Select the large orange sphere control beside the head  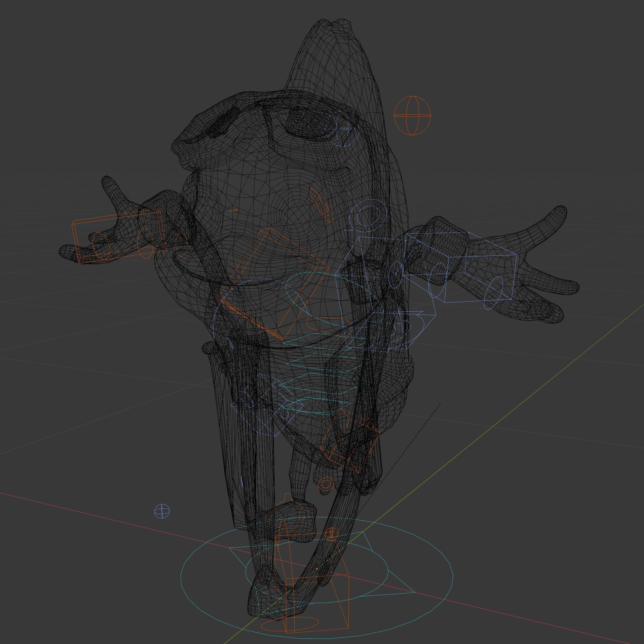click(x=412, y=116)
